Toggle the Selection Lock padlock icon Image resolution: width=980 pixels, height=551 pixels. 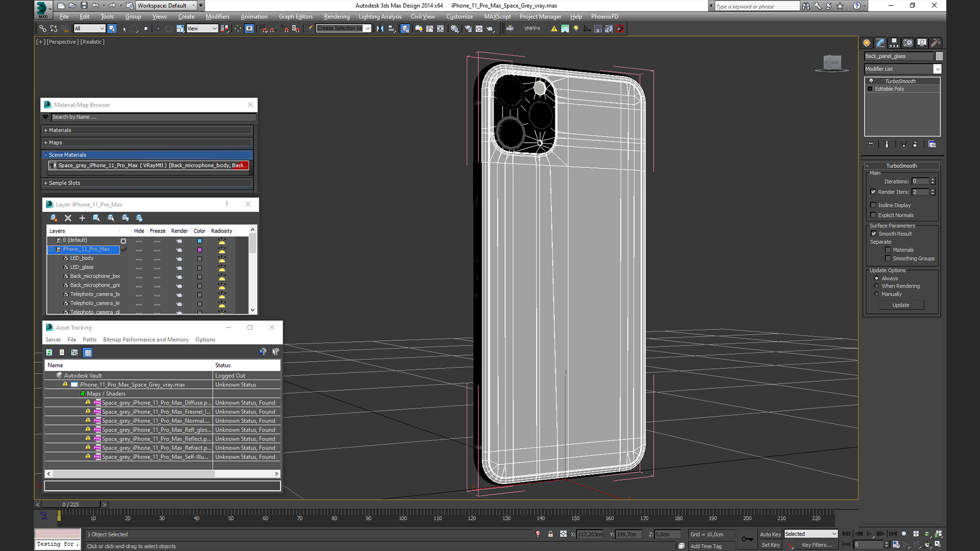[551, 534]
